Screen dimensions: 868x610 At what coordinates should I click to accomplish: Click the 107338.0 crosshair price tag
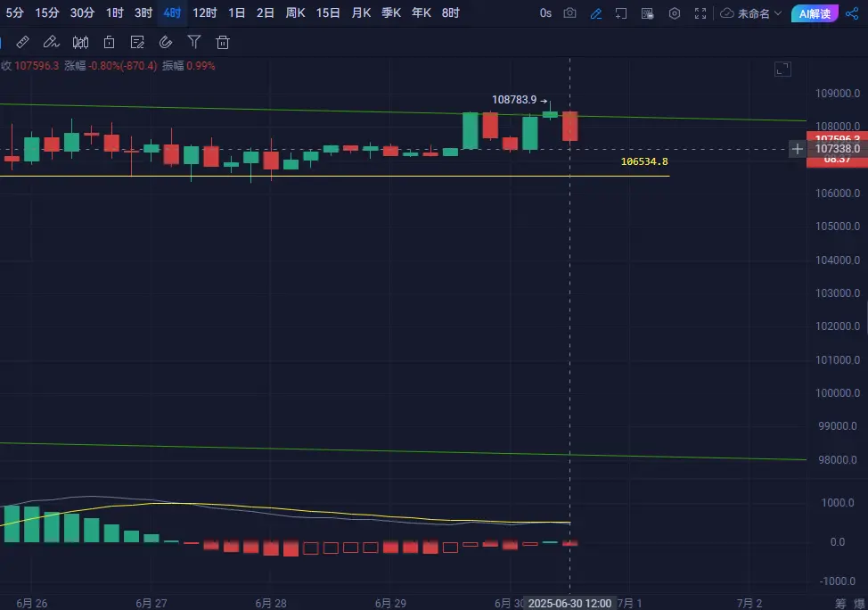coord(837,148)
